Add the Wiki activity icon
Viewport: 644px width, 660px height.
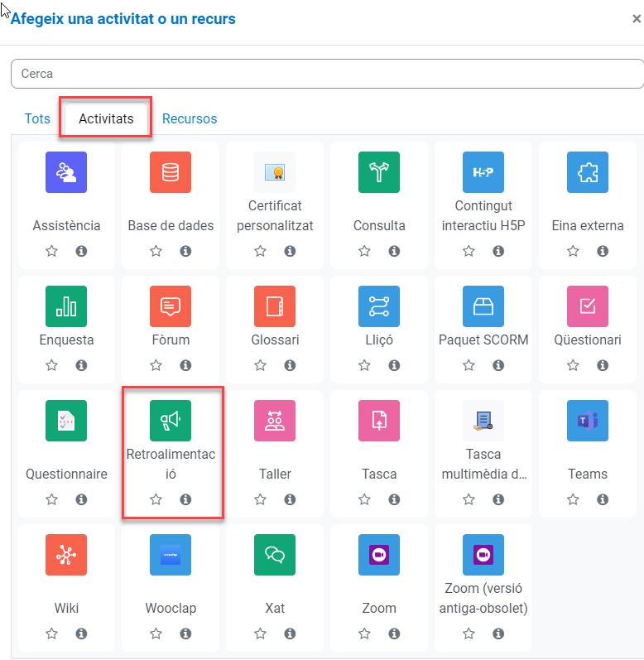pyautogui.click(x=66, y=555)
